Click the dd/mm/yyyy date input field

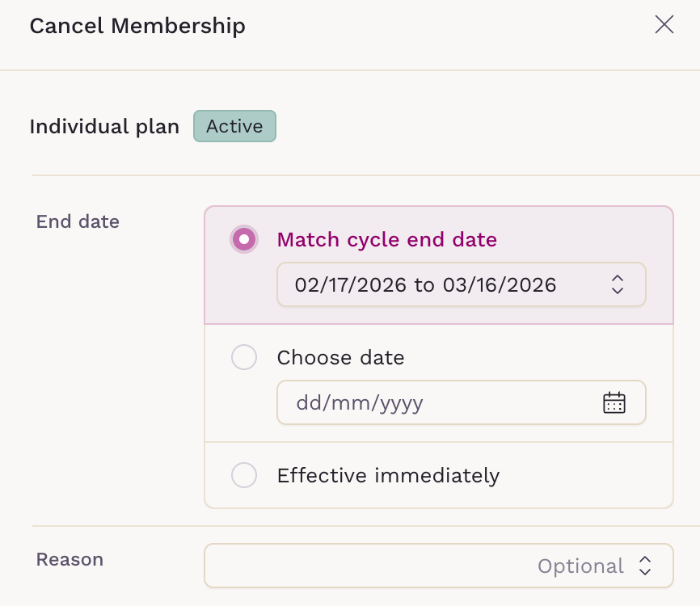click(436, 402)
